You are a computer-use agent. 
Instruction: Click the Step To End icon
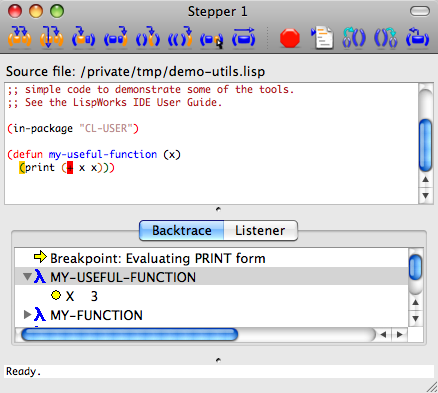click(148, 38)
